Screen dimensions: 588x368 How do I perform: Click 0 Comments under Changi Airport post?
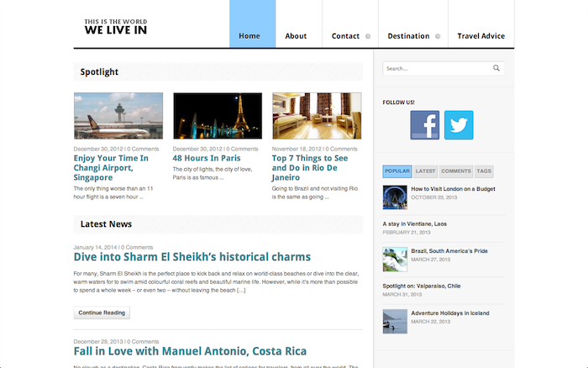tap(143, 149)
